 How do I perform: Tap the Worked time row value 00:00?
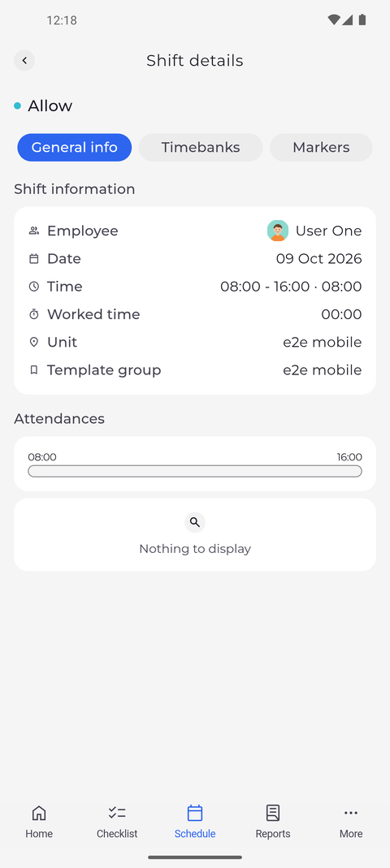341,314
